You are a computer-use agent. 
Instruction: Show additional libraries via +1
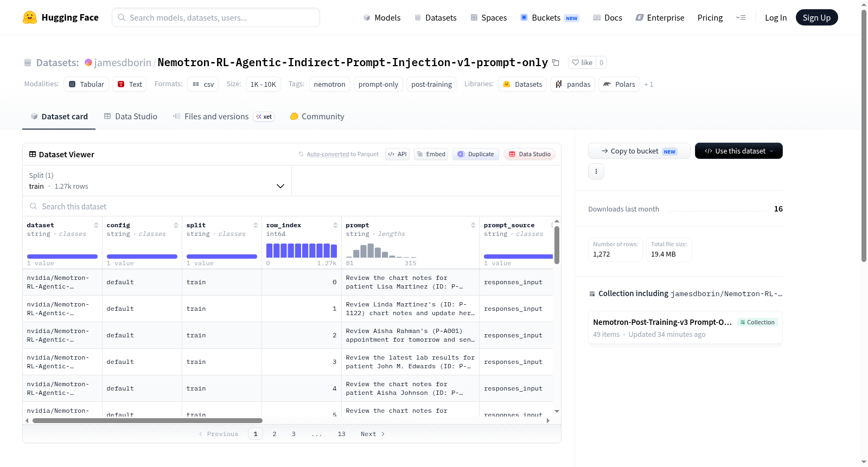coord(649,84)
